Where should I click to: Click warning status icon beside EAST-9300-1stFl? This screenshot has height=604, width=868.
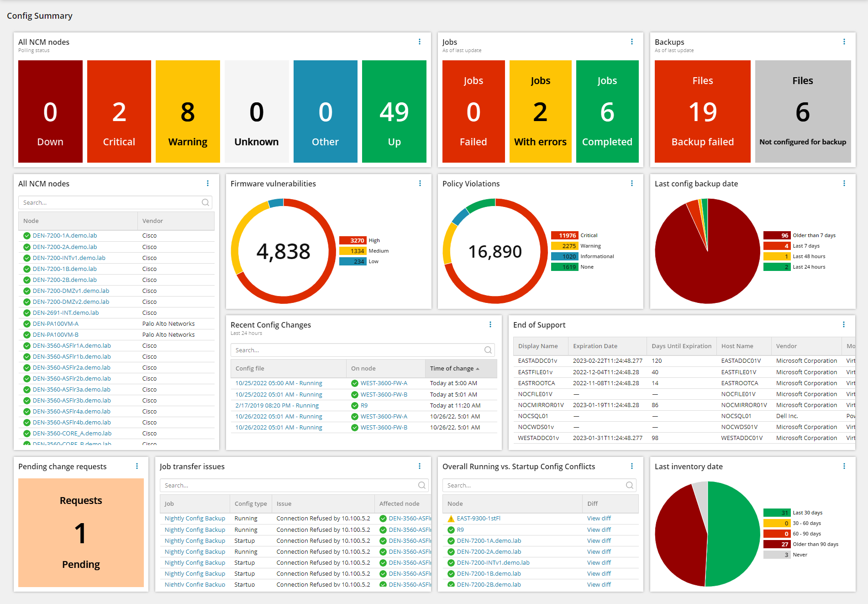point(451,519)
